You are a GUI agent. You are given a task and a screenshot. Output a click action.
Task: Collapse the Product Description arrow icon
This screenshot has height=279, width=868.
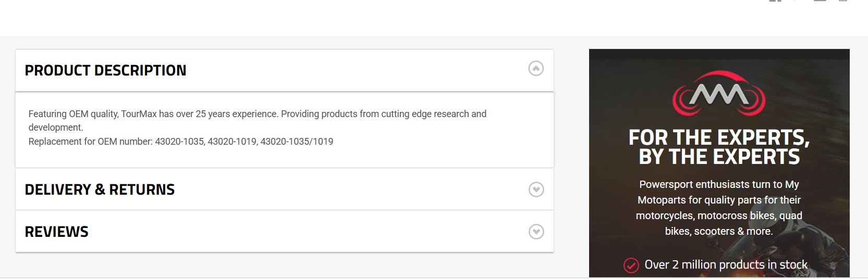[536, 69]
